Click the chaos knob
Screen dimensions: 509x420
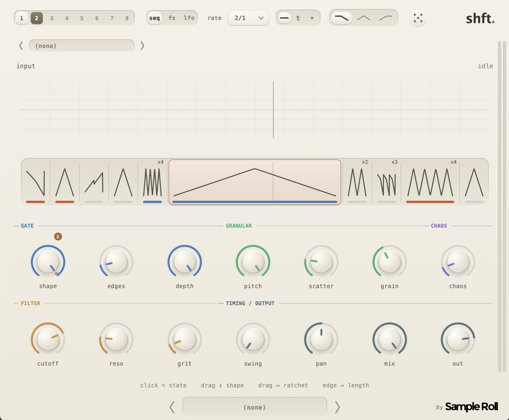point(458,262)
